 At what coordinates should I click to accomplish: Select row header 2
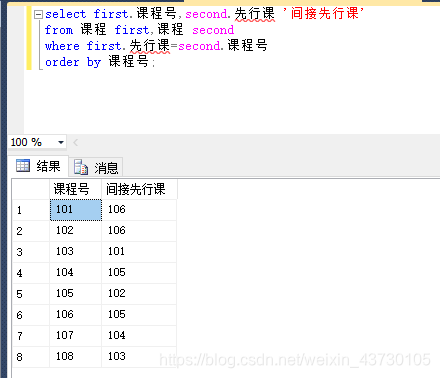31,231
